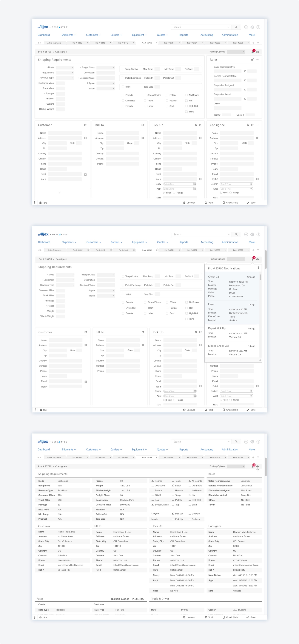Collapse the Consignee panel in the top screen

(x=257, y=125)
